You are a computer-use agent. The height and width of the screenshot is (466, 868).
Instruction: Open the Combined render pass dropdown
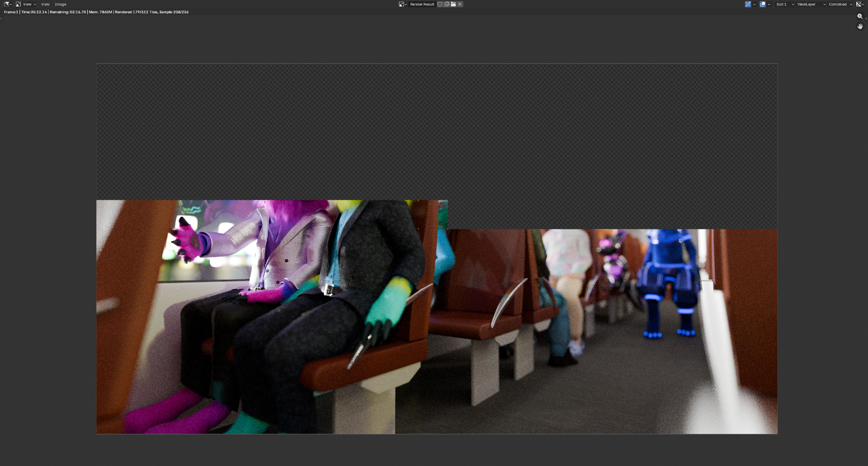click(x=840, y=4)
